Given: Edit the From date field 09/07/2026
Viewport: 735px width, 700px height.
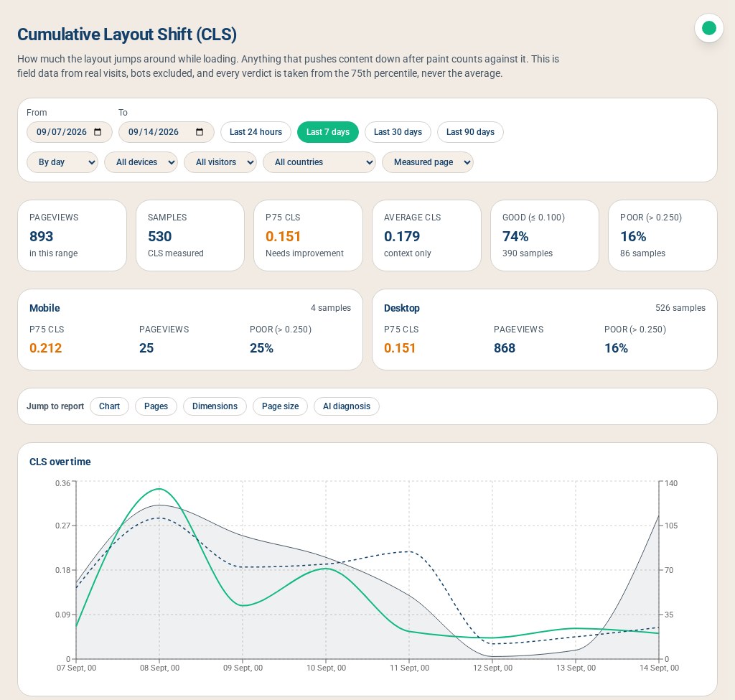Looking at the screenshot, I should [70, 132].
